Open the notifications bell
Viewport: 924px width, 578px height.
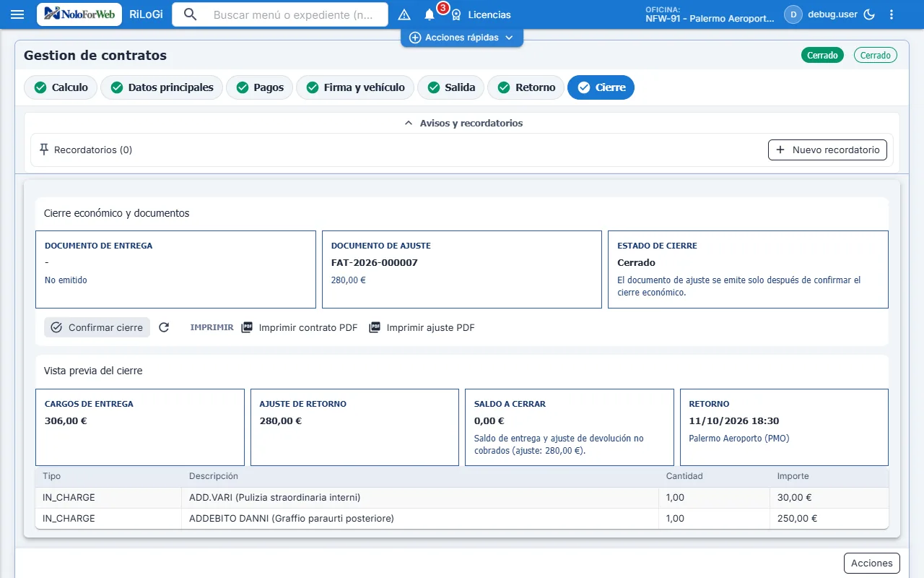click(x=430, y=14)
